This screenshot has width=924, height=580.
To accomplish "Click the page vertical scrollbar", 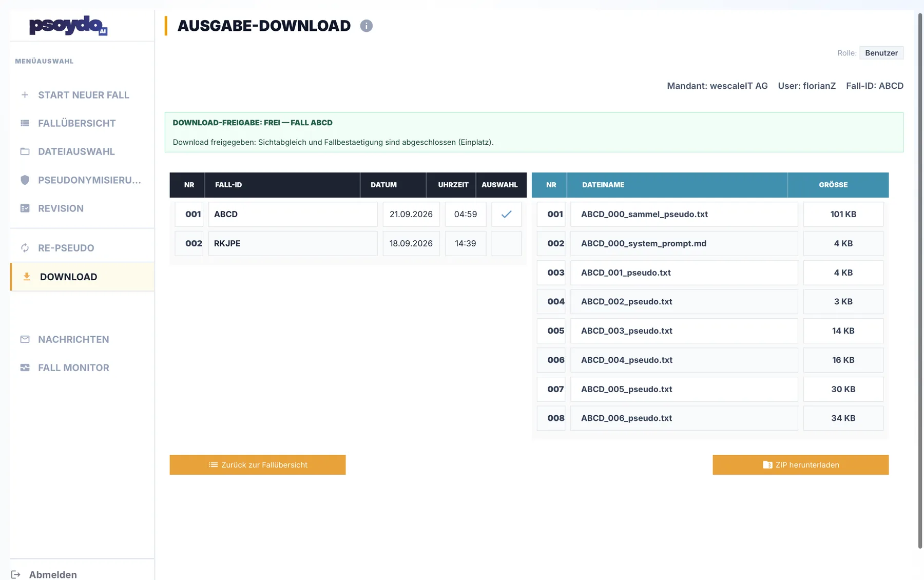I will click(920, 280).
